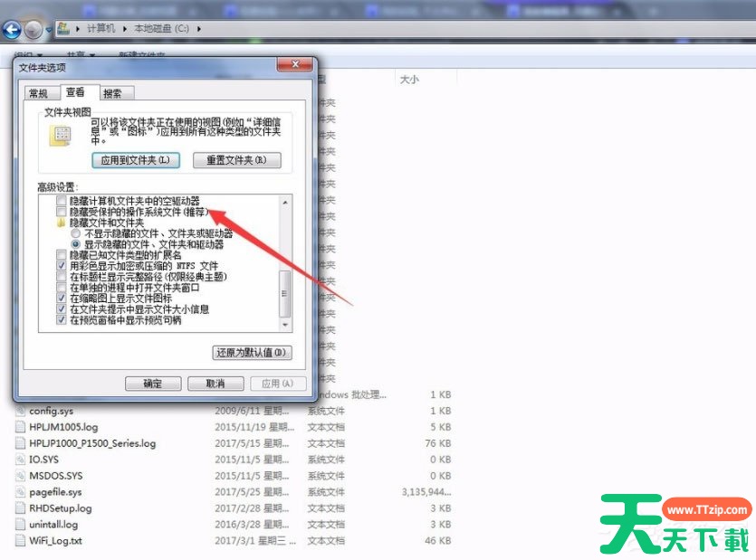The image size is (756, 560).
Task: Click the 应用到文件夹 (L) button
Action: click(x=136, y=160)
